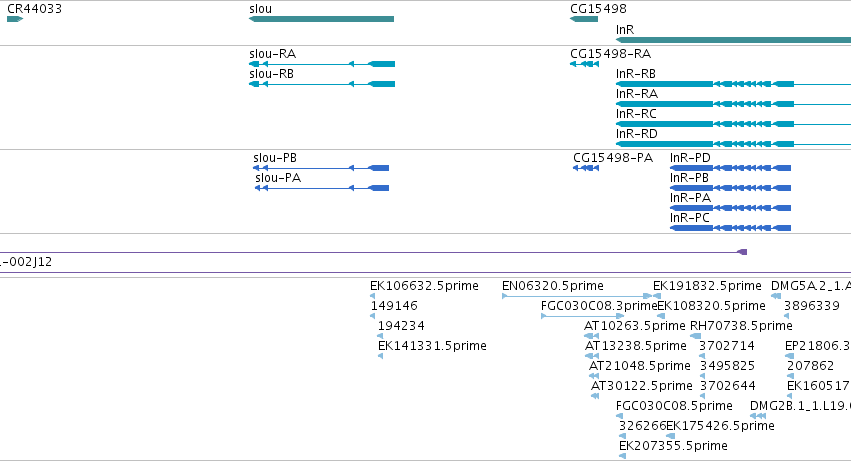The height and width of the screenshot is (461, 851).
Task: Select the InR-RD transcript feature
Action: point(733,144)
